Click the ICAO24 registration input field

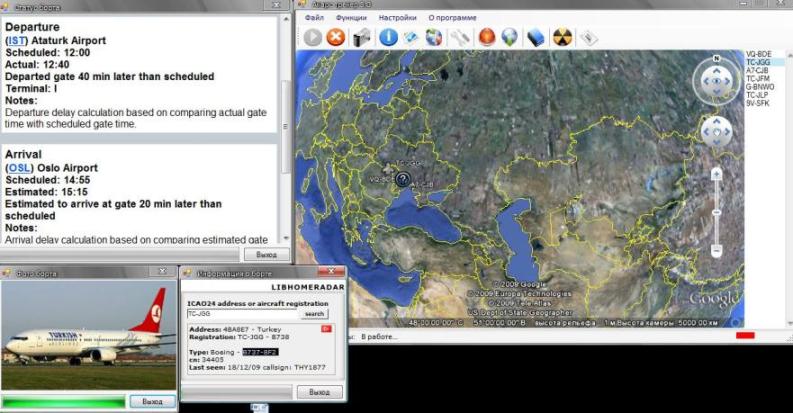(244, 314)
